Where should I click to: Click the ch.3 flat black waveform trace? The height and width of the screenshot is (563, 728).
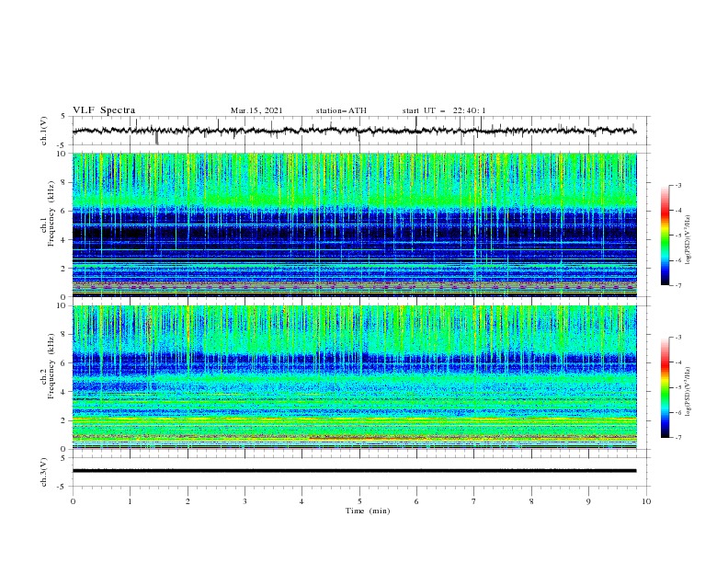pyautogui.click(x=354, y=471)
